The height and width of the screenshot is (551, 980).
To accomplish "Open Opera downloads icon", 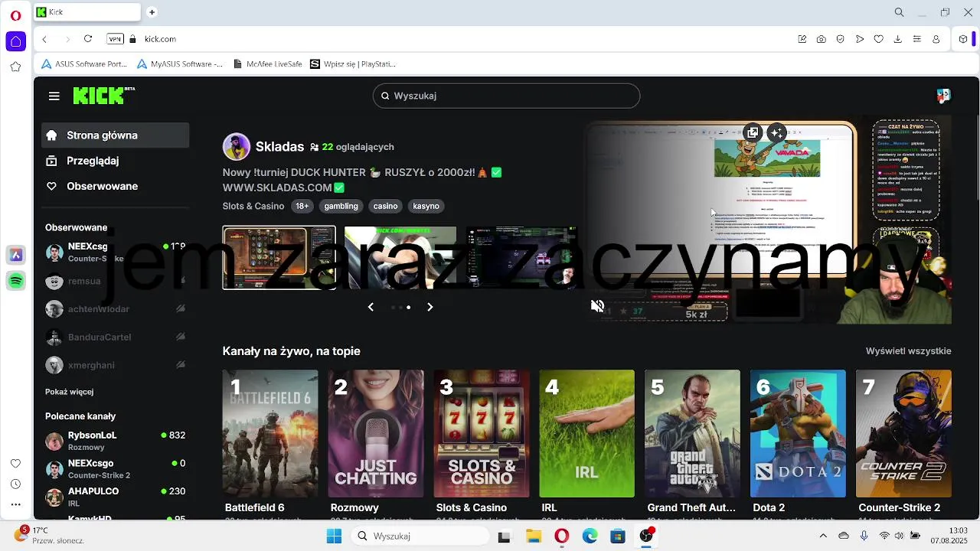I will [898, 39].
